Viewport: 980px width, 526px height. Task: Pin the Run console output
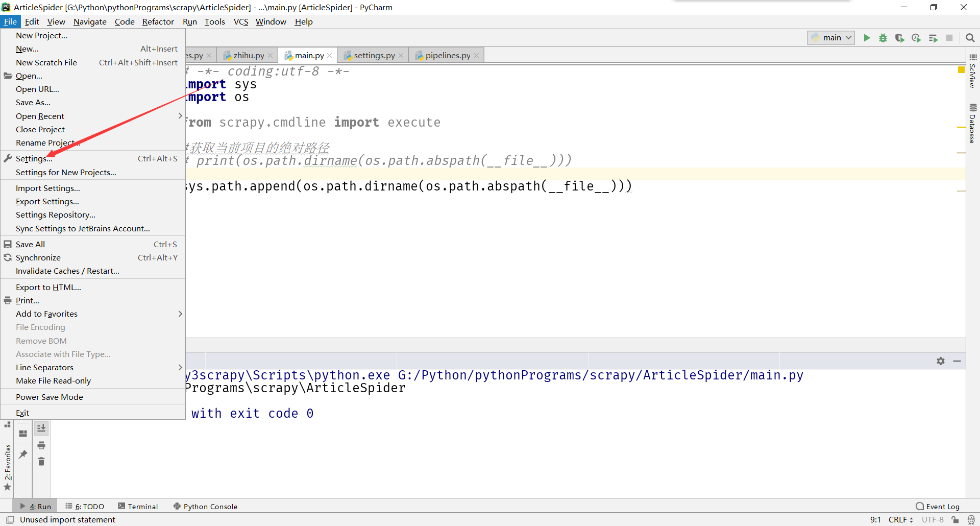[22, 455]
